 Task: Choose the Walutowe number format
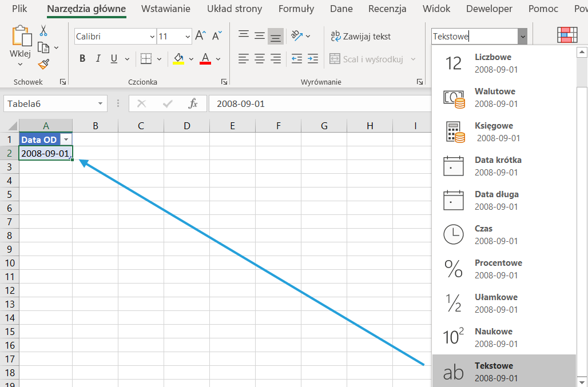[495, 97]
